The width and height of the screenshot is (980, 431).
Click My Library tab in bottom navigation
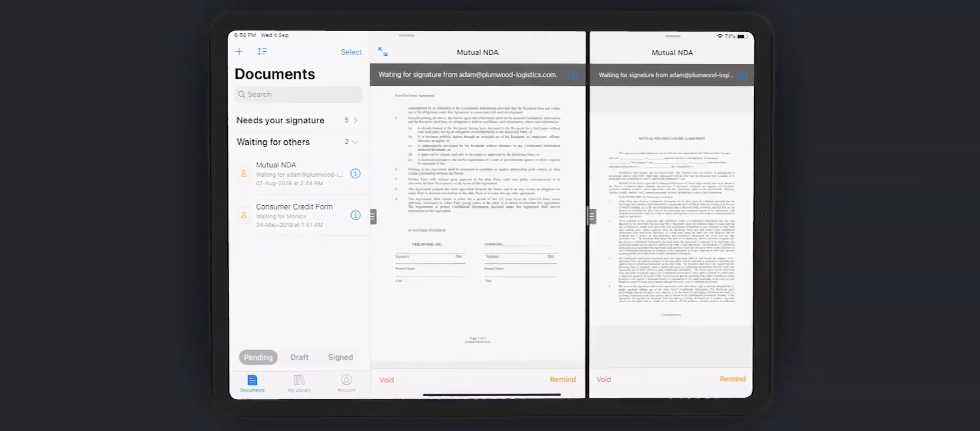point(299,383)
